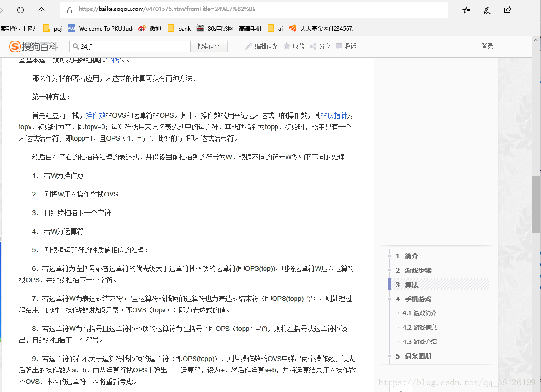The image size is (541, 392).
Task: Click the line 4、若W为运算符
Action: tap(58, 232)
